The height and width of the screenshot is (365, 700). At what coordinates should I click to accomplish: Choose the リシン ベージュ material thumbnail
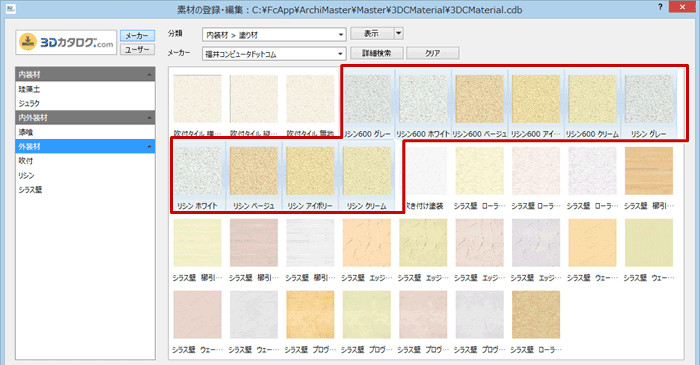tap(254, 171)
